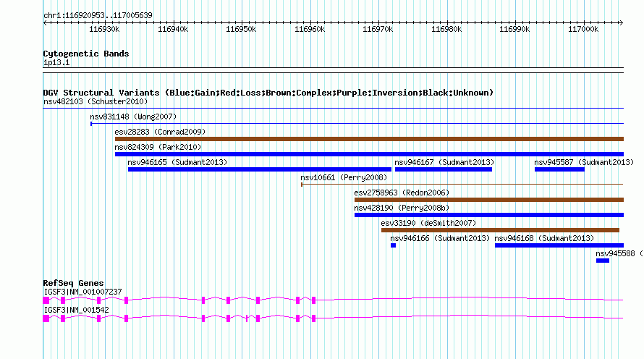Open the Cytogenetic Bands track title
This screenshot has height=359, width=644.
tap(86, 54)
